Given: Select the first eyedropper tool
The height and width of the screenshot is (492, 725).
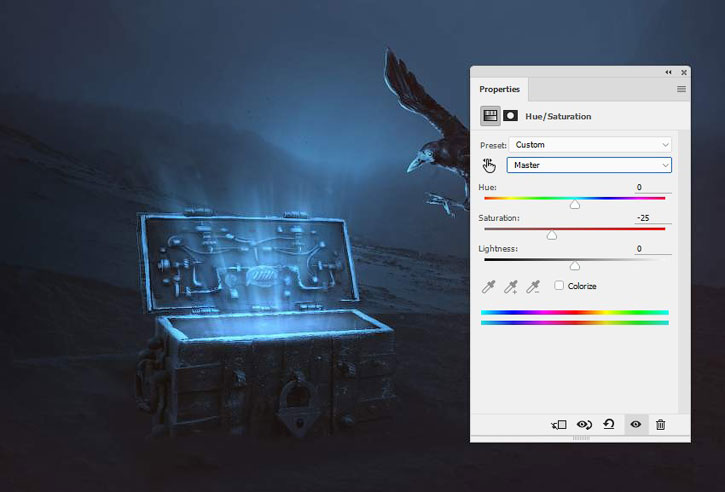Looking at the screenshot, I should 488,287.
